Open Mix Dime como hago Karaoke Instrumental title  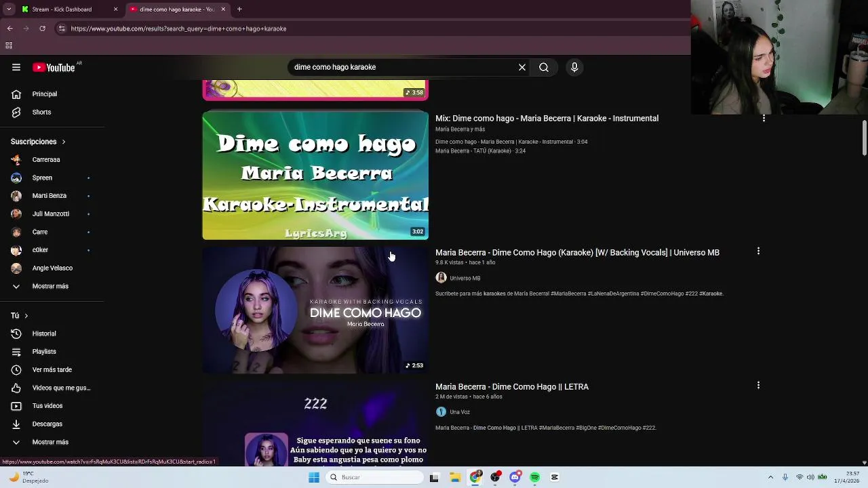547,118
